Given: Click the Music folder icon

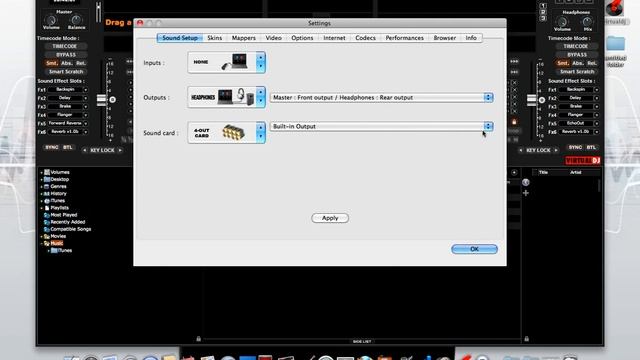Looking at the screenshot, I should tap(47, 243).
